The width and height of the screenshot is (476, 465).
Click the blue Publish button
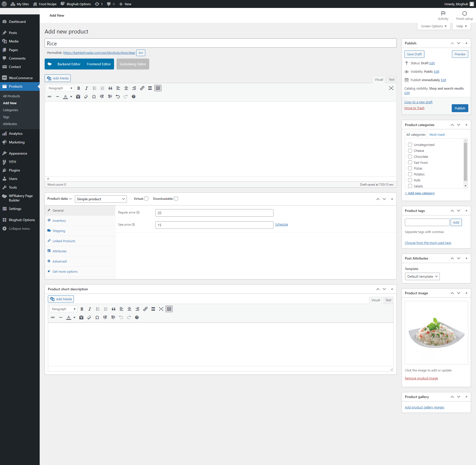[460, 108]
